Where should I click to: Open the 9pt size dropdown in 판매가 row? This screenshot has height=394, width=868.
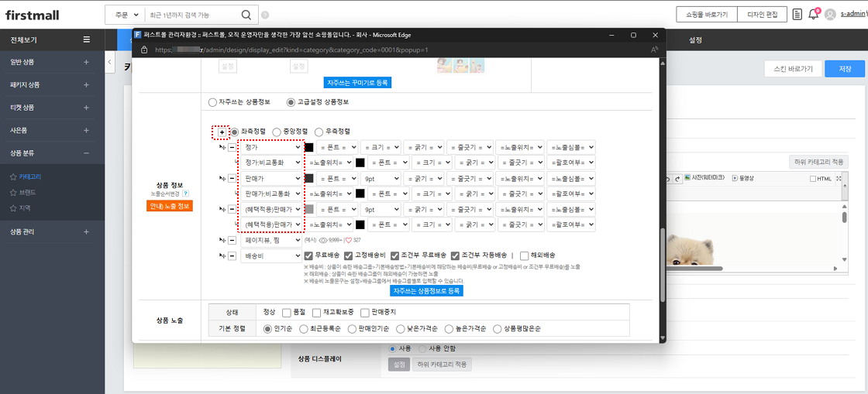(381, 178)
